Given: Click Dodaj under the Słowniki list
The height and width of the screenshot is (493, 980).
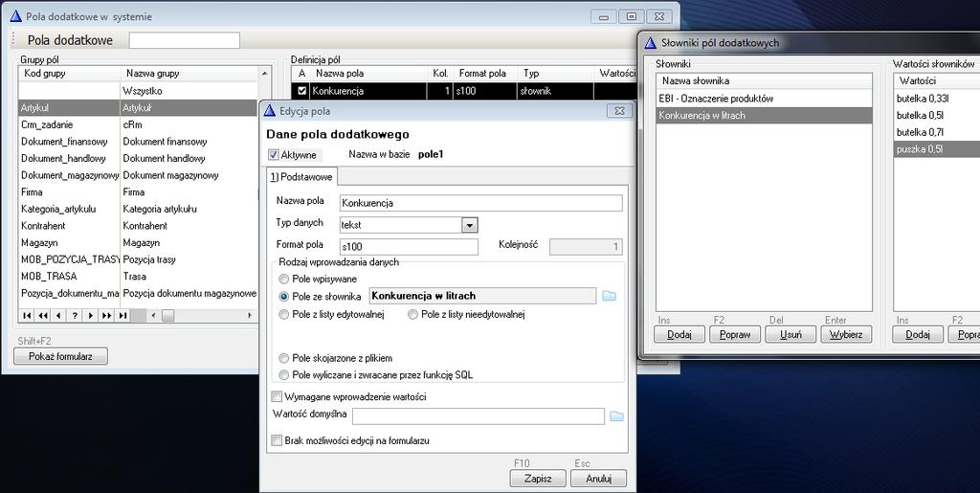Looking at the screenshot, I should (679, 334).
